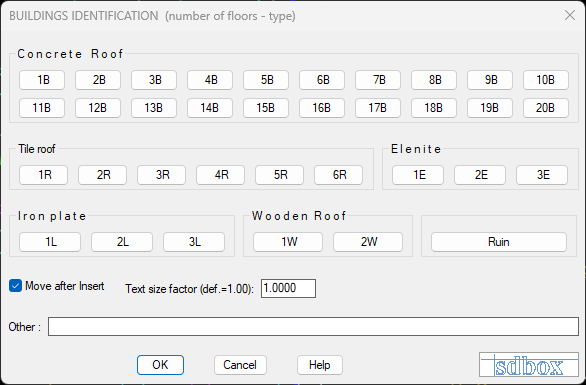Viewport: 586px width, 385px height.
Task: Pick the 4R button
Action: [220, 175]
